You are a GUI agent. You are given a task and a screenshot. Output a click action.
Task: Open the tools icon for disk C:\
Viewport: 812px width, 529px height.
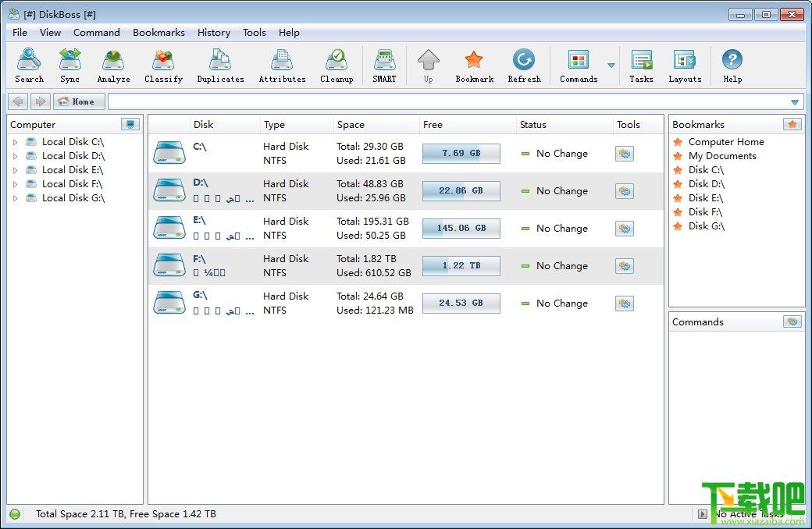[x=625, y=153]
